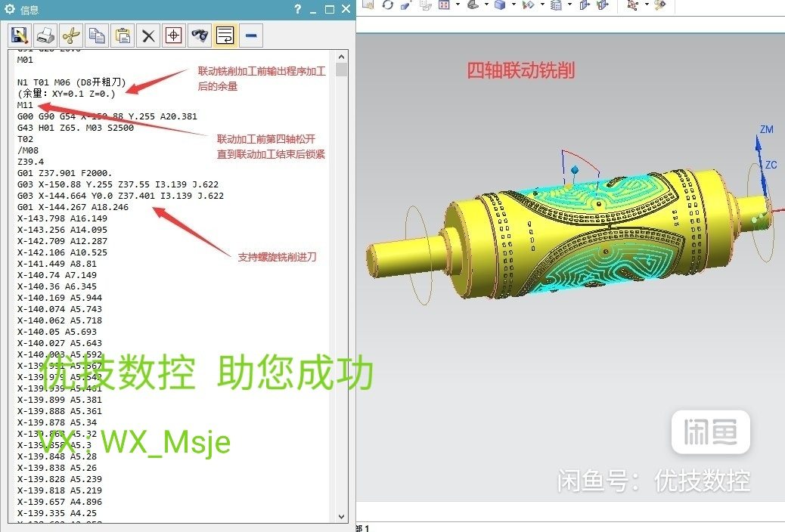Image resolution: width=785 pixels, height=532 pixels.
Task: Click scroll down arrow in 信息 window
Action: 341,516
